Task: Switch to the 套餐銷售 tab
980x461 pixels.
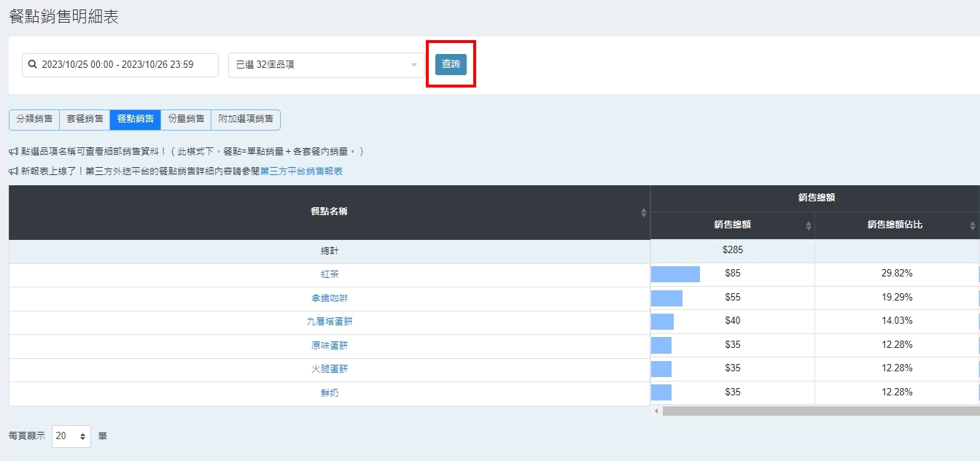Action: 85,119
